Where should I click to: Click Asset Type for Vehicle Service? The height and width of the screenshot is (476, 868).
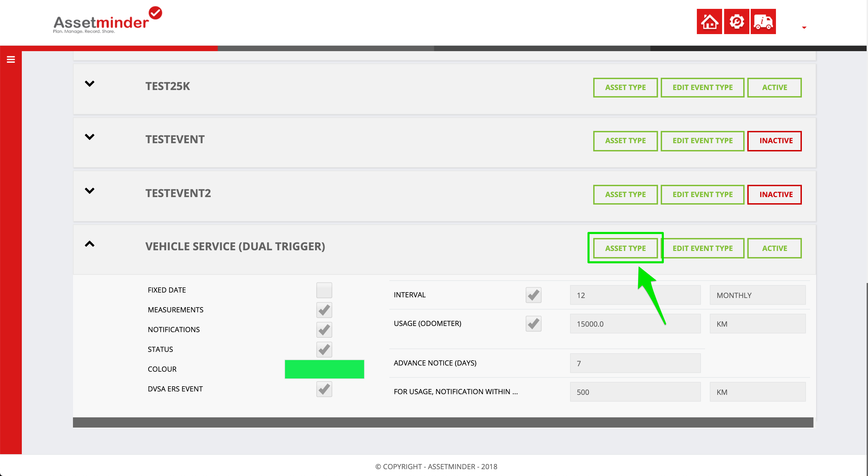tap(625, 248)
